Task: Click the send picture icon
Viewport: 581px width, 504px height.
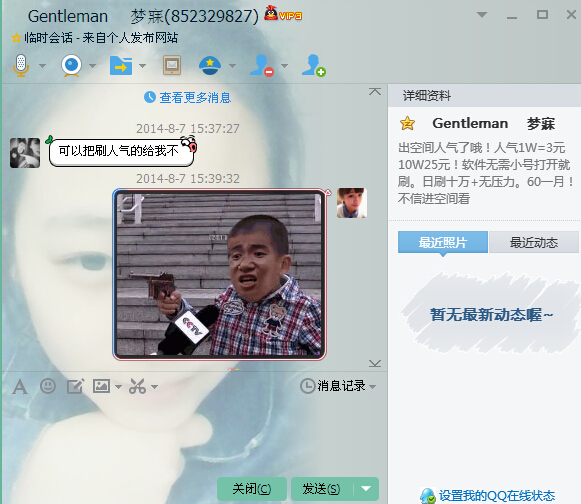Action: click(x=101, y=386)
